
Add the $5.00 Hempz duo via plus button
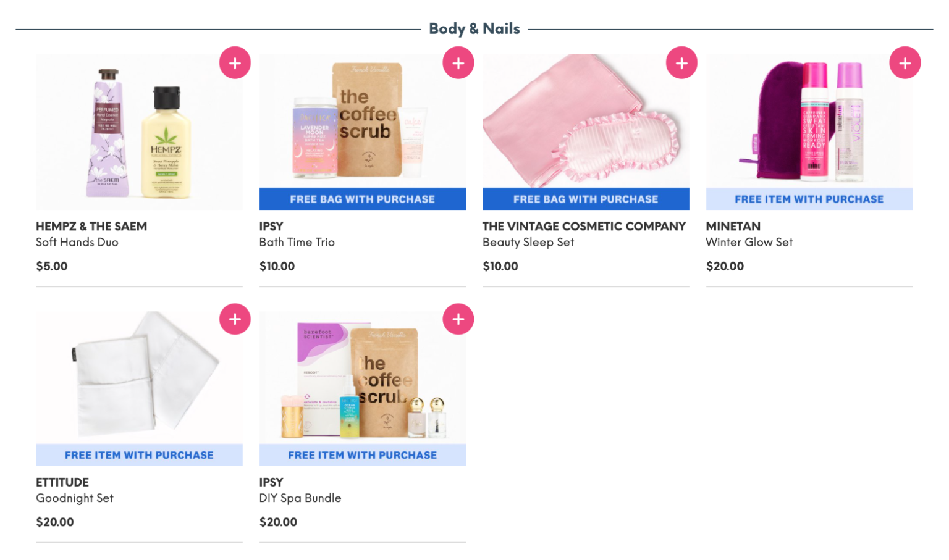(x=235, y=62)
